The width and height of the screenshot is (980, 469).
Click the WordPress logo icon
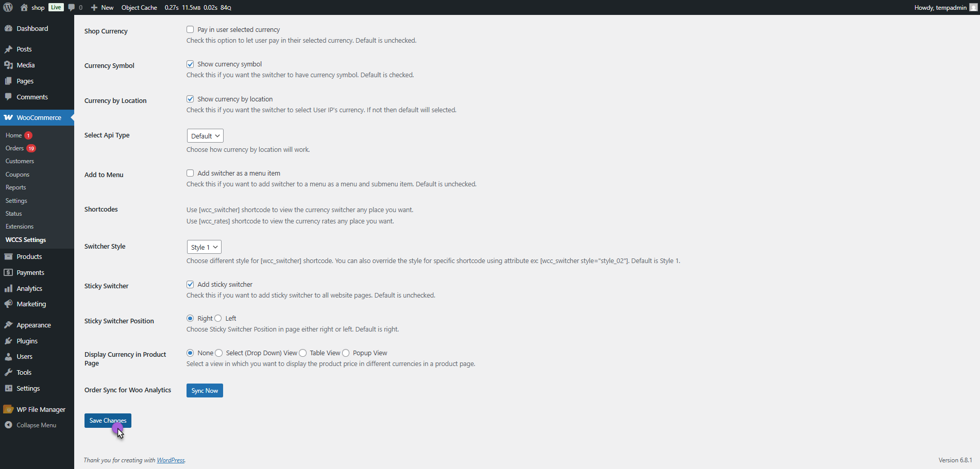click(x=8, y=7)
